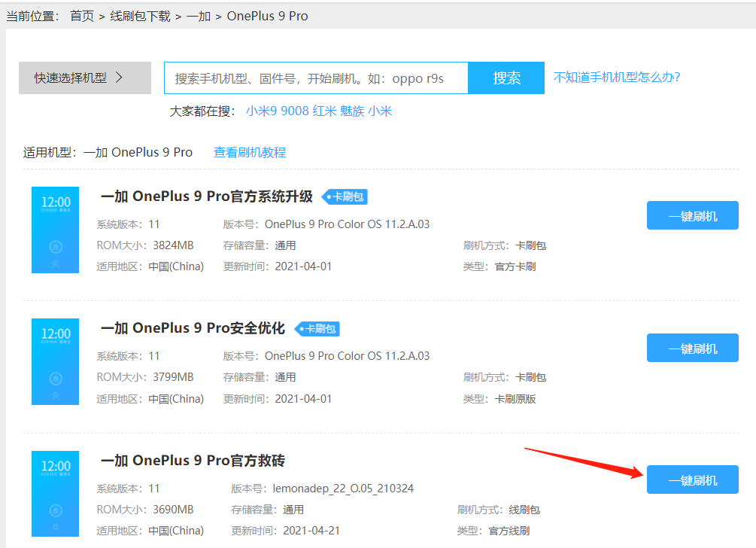
Task: Select type text 官方线刷
Action: click(509, 531)
